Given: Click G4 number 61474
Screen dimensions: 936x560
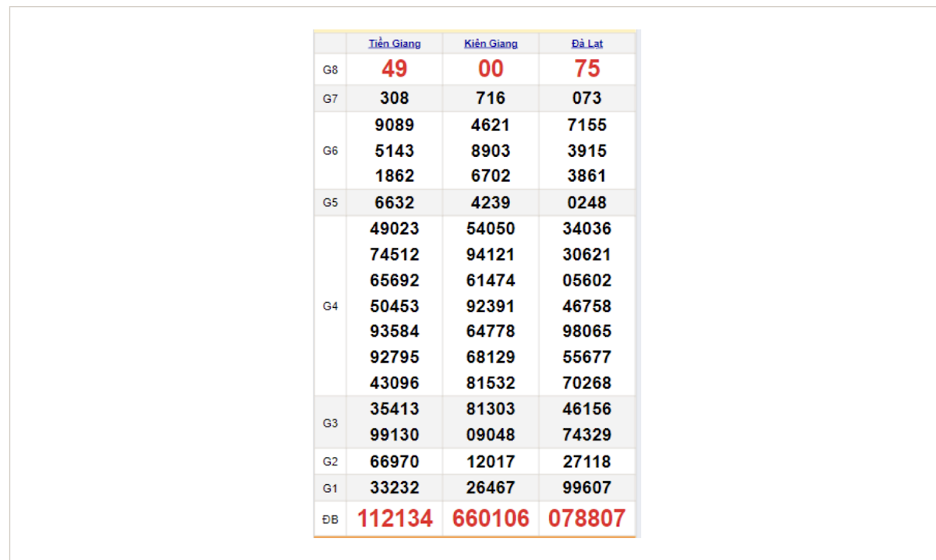Looking at the screenshot, I should pos(491,280).
